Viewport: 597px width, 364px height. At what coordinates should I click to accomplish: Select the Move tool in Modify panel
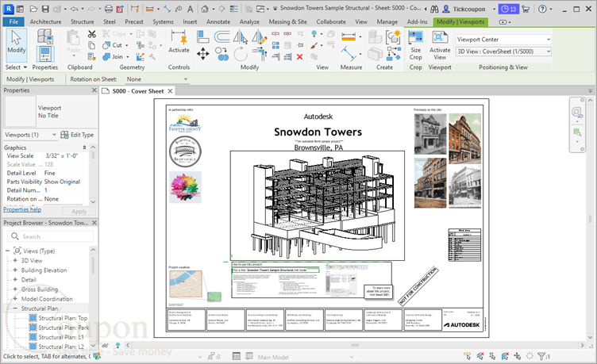click(203, 54)
